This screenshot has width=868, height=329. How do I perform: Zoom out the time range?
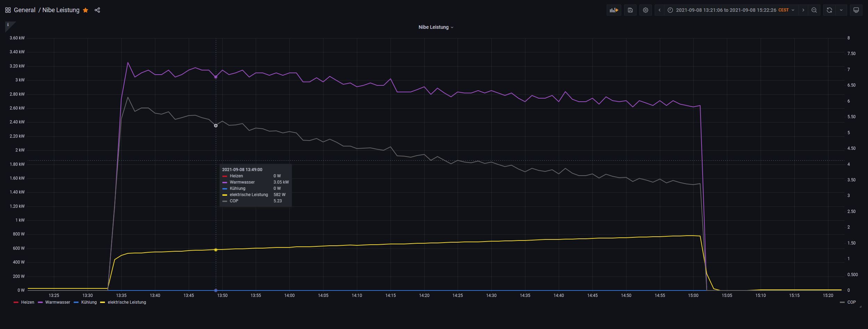tap(814, 10)
